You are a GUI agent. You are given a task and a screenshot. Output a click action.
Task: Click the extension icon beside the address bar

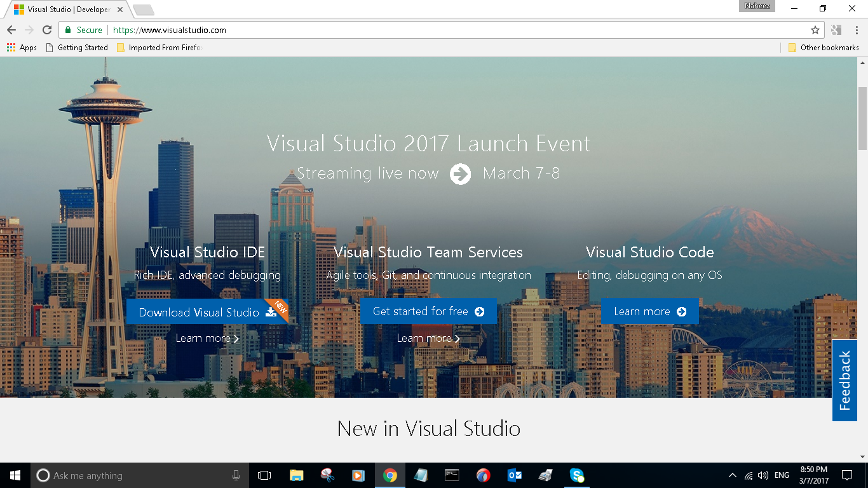[x=836, y=30]
